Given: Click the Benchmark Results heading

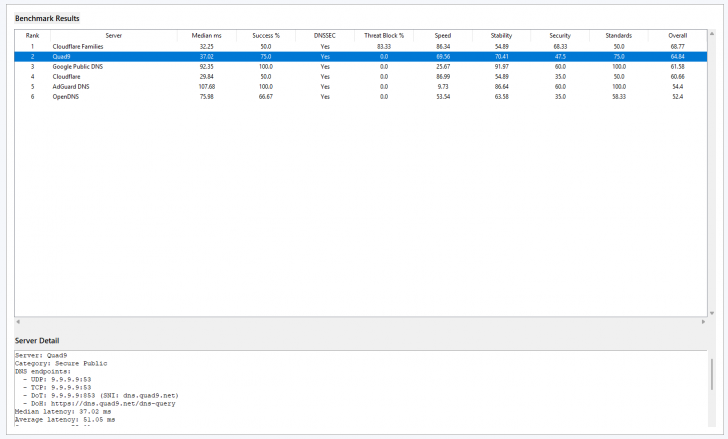Looking at the screenshot, I should click(47, 19).
